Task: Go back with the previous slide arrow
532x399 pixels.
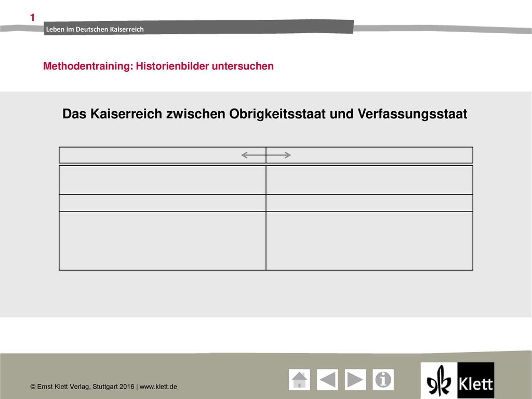Action: tap(327, 380)
